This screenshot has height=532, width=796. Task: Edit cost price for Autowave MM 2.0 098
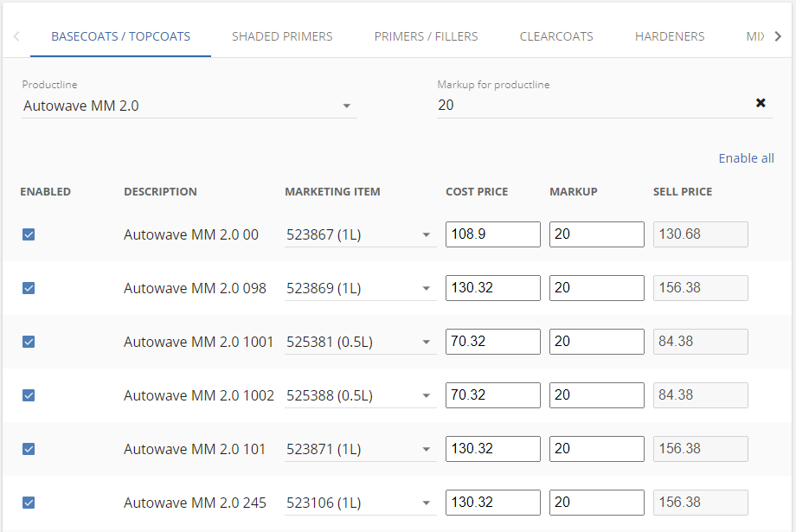click(x=493, y=288)
